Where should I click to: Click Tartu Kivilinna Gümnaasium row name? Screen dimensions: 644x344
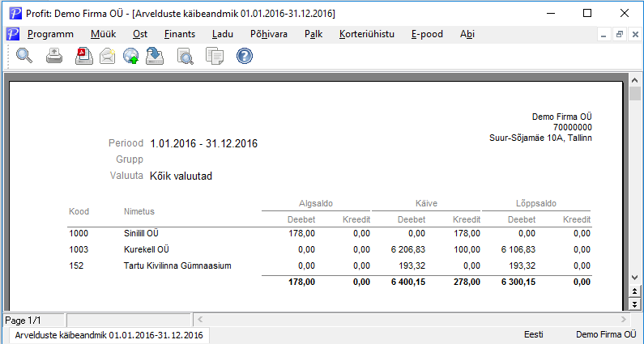click(177, 265)
